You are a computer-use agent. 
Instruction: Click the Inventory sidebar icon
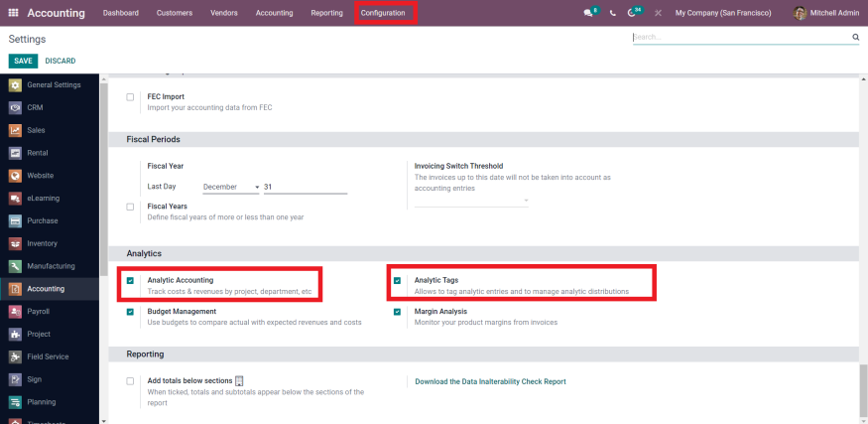point(16,244)
